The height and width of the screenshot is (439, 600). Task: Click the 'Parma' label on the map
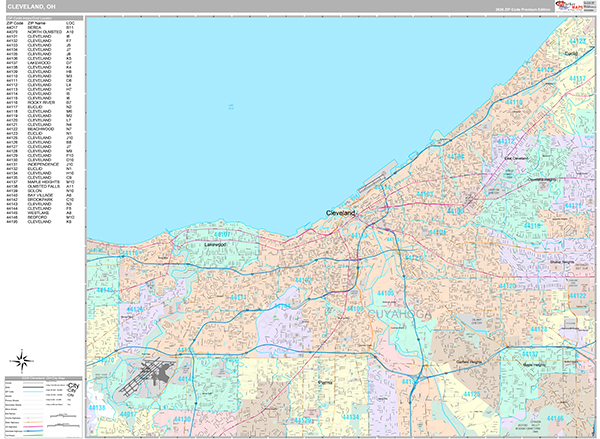pos(325,382)
